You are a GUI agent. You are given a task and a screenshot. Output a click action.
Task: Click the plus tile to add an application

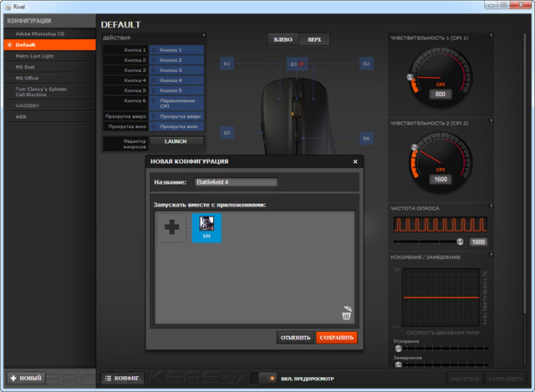pos(172,227)
